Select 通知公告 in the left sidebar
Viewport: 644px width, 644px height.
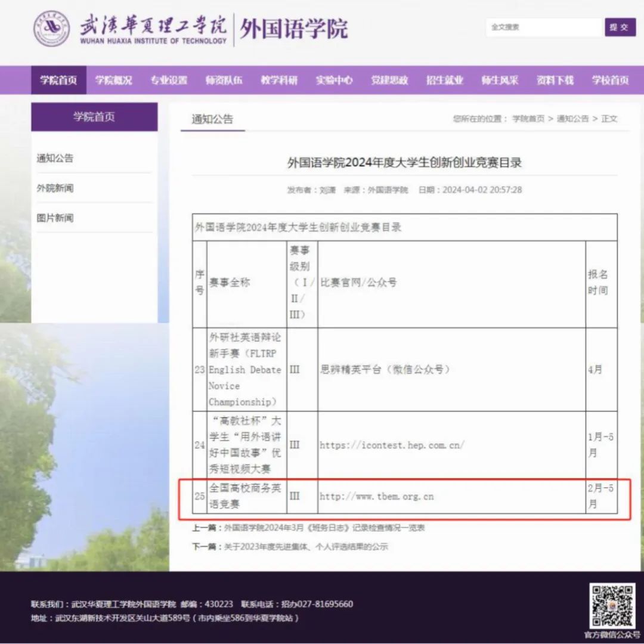[x=55, y=159]
